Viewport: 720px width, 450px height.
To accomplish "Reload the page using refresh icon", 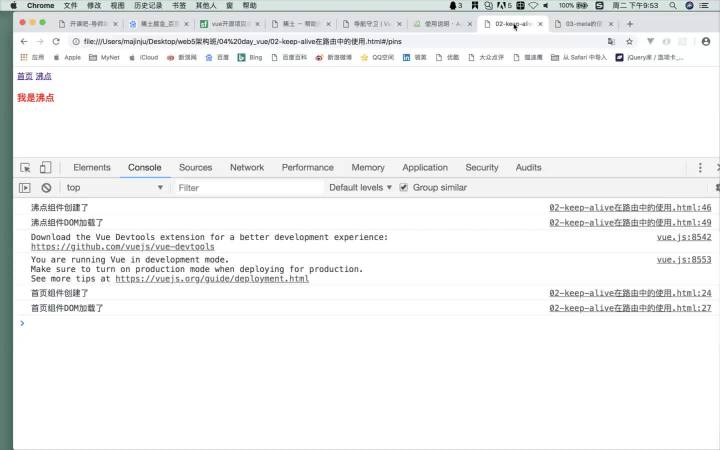I will [56, 41].
